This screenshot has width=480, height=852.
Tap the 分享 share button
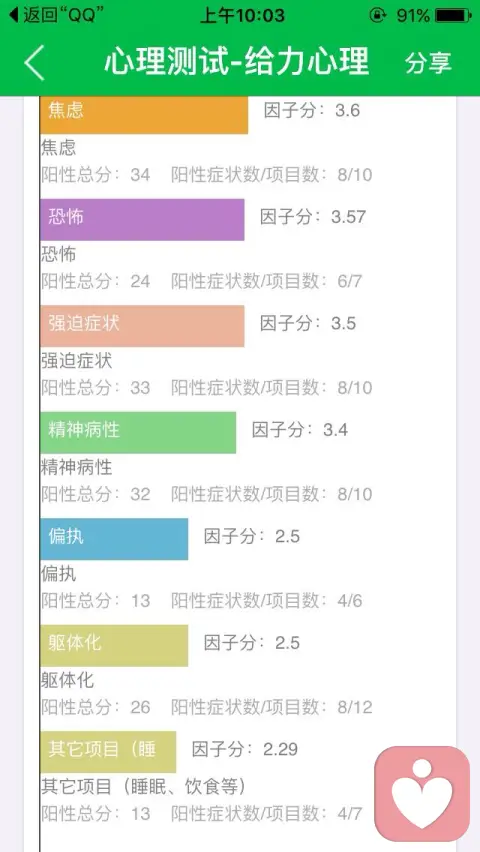[x=428, y=62]
